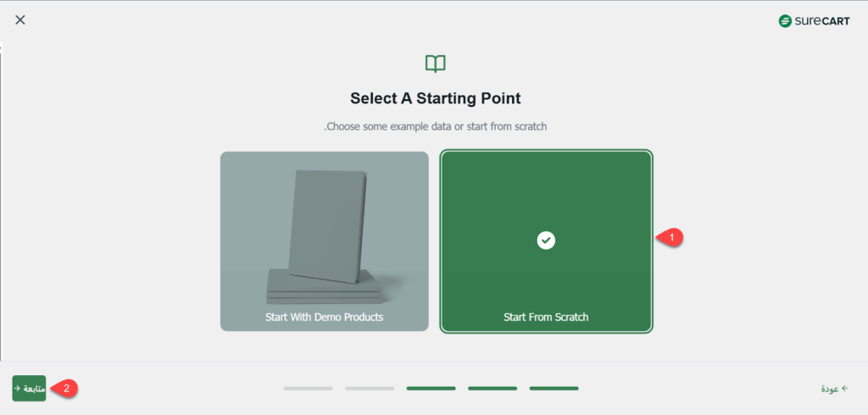868x415 pixels.
Task: Click the example data subtitle text
Action: pyautogui.click(x=435, y=126)
